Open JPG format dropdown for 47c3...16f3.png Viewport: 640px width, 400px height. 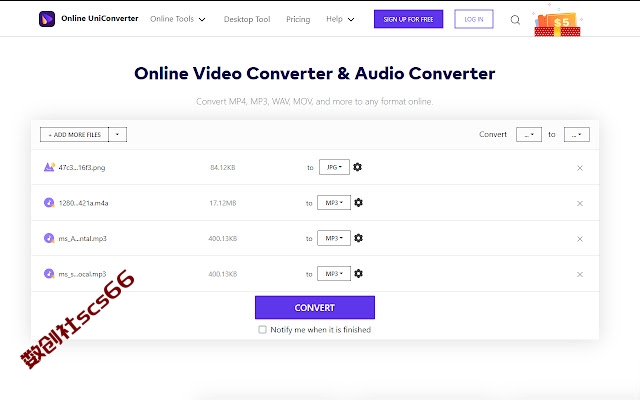tap(334, 167)
